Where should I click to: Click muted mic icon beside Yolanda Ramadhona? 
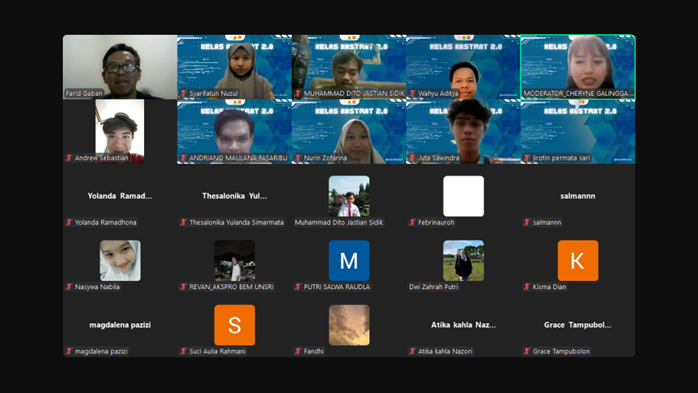coord(69,223)
